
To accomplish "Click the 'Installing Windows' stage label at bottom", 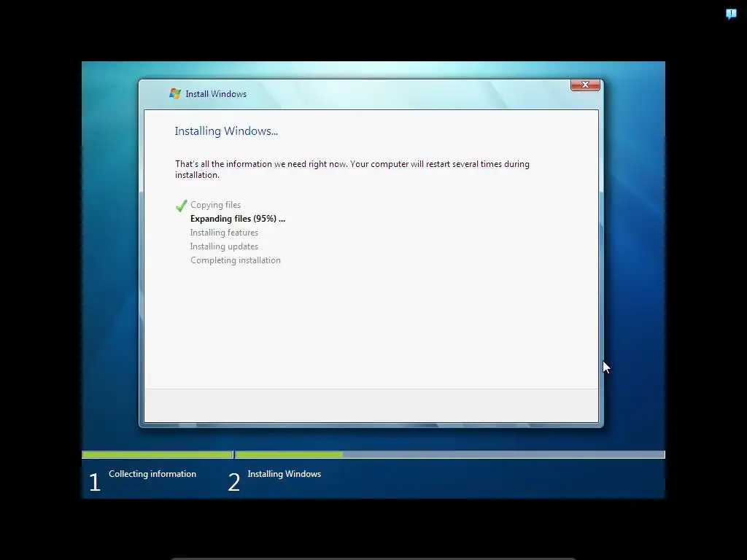I will [285, 474].
